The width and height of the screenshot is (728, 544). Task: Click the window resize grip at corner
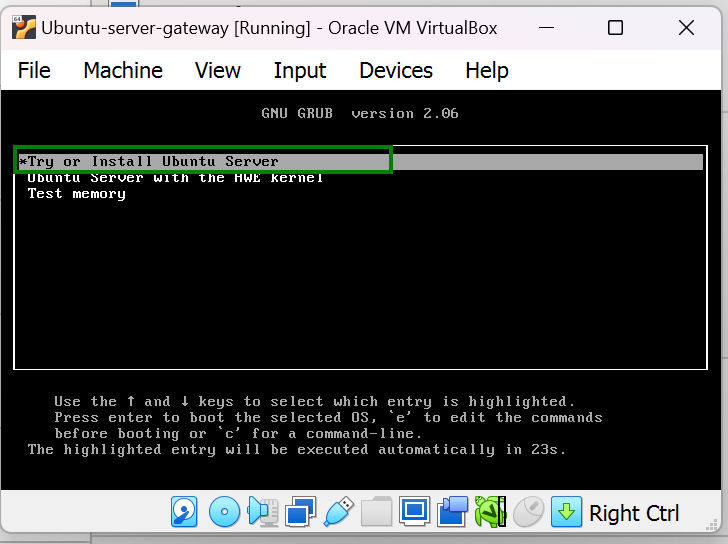711,525
